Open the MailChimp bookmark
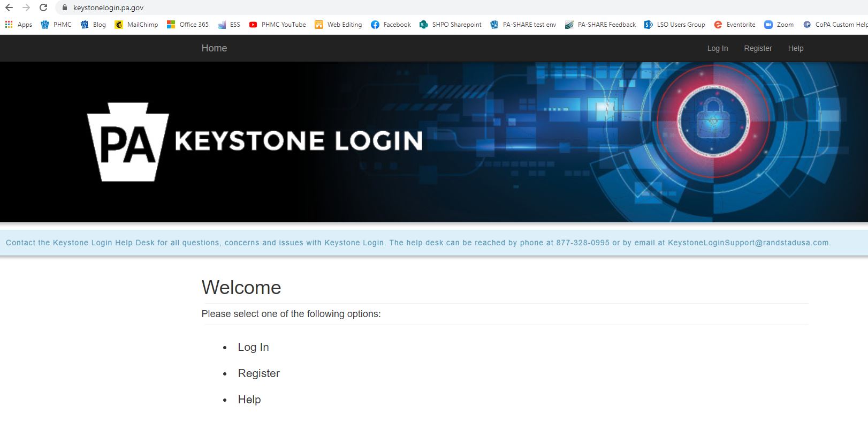The height and width of the screenshot is (421, 868). tap(136, 25)
